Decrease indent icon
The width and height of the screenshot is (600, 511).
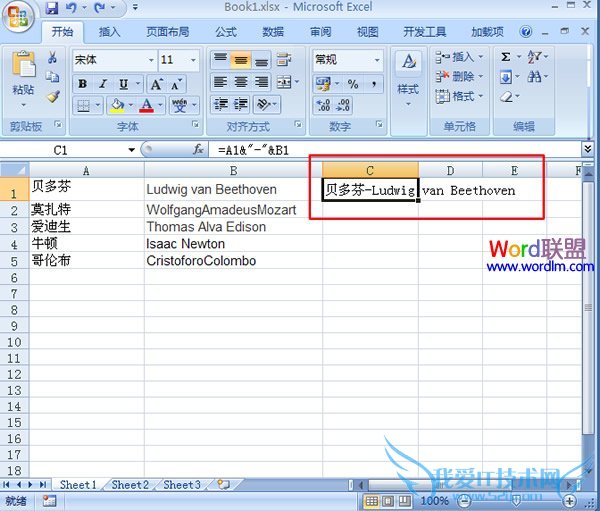pyautogui.click(x=220, y=104)
